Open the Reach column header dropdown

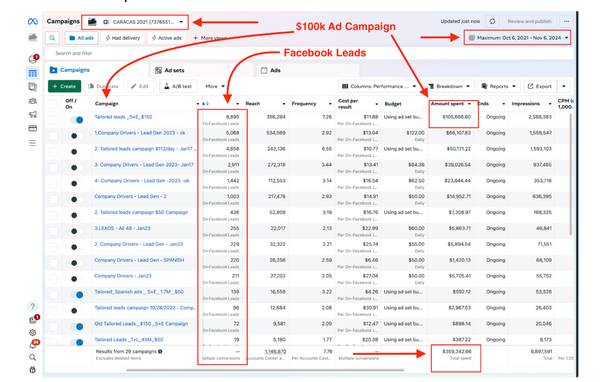click(284, 104)
